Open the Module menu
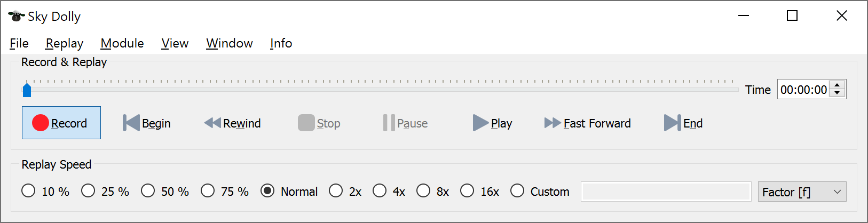This screenshot has width=868, height=223. click(x=122, y=43)
